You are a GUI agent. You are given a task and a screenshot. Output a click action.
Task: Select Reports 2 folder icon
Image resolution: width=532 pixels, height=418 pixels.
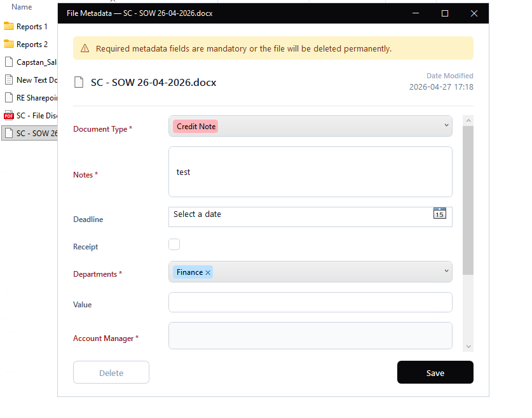pyautogui.click(x=9, y=45)
